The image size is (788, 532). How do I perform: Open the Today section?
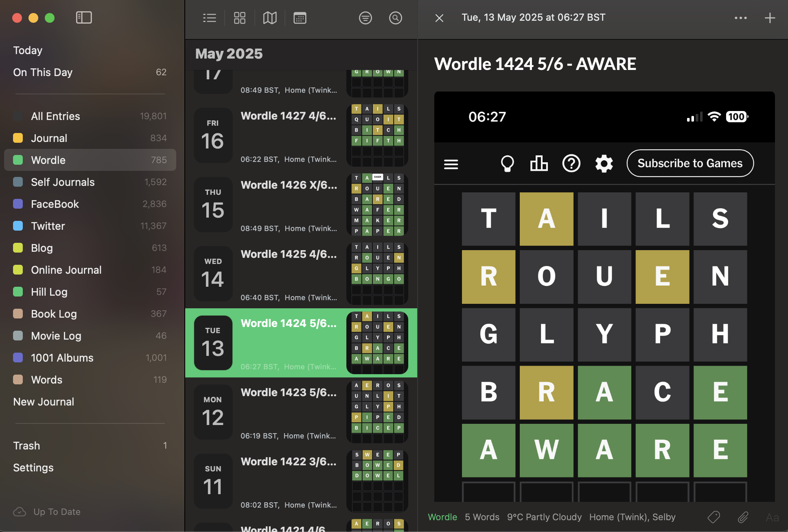28,50
